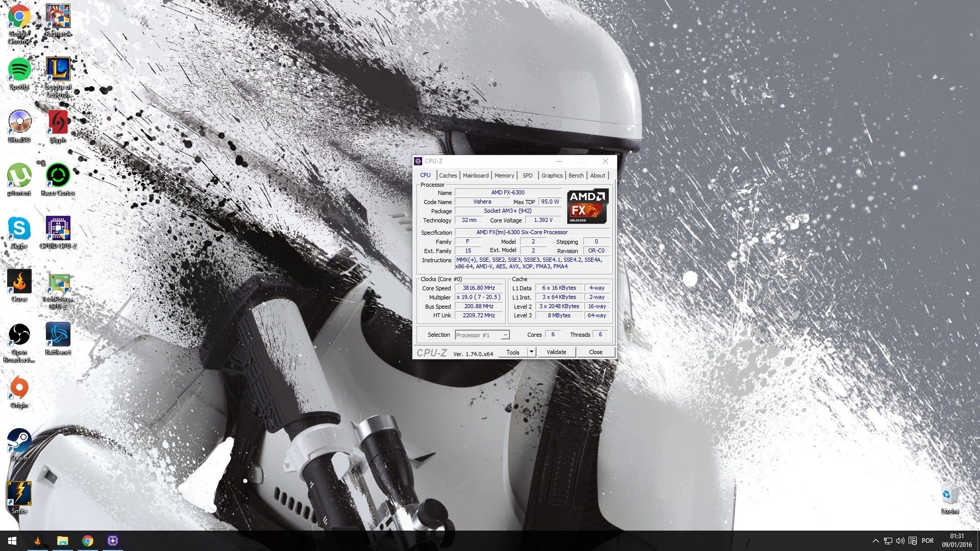Click the AMD FX processor logo
Screen dimensions: 980x551
coord(588,206)
